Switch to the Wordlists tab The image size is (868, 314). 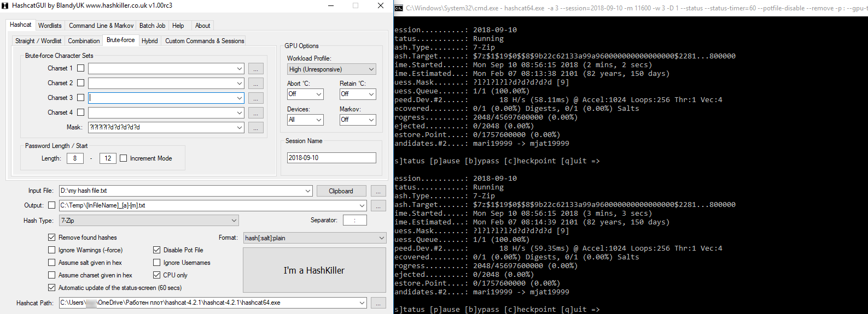[50, 26]
